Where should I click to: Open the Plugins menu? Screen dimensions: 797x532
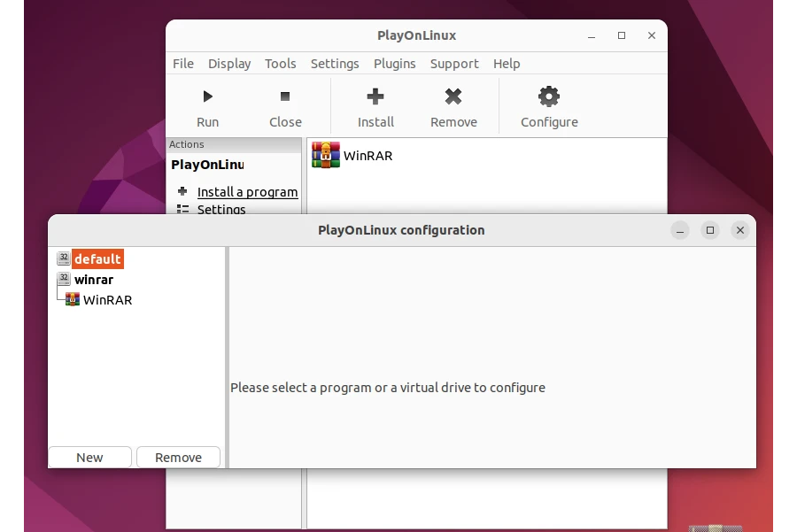pyautogui.click(x=394, y=64)
